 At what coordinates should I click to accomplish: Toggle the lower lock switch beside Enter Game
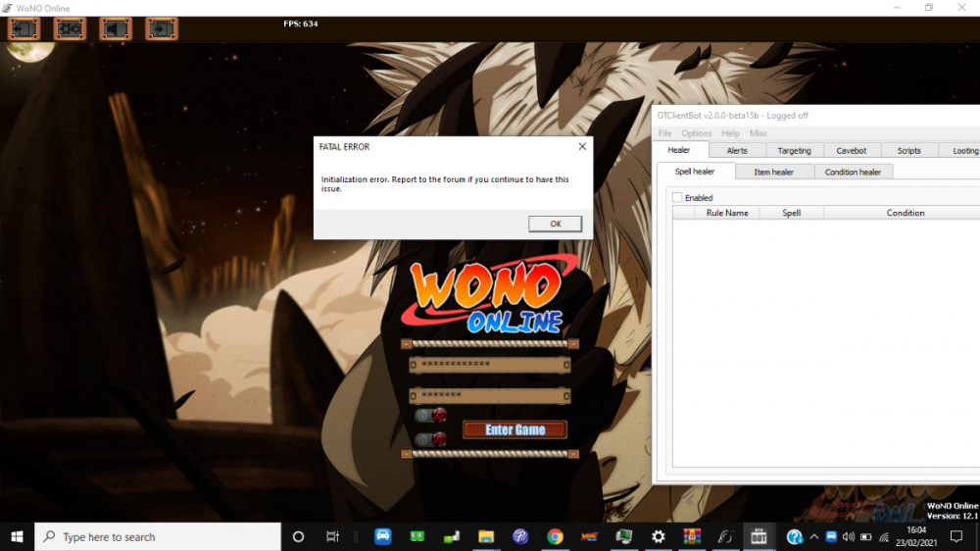(430, 439)
